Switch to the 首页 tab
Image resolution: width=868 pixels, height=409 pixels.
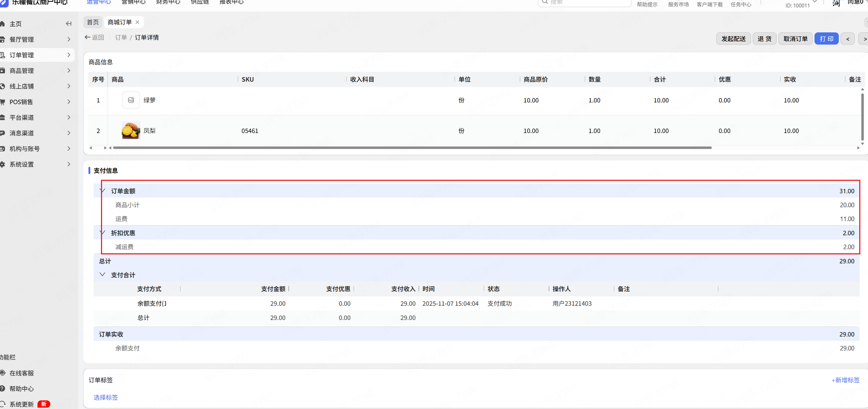coord(93,22)
